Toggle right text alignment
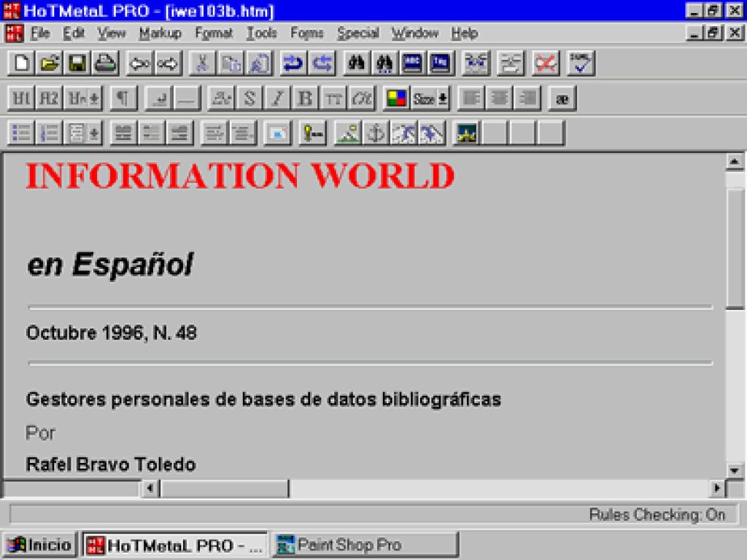The width and height of the screenshot is (747, 560). tap(527, 98)
